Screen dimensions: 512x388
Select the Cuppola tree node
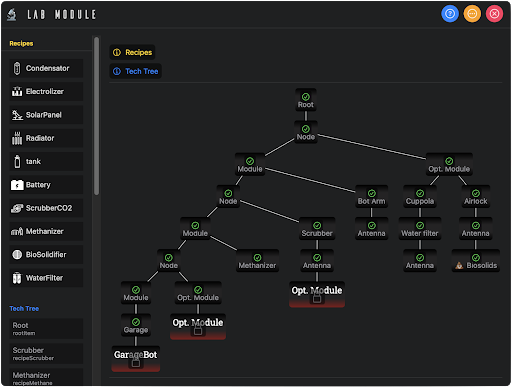[x=420, y=197]
